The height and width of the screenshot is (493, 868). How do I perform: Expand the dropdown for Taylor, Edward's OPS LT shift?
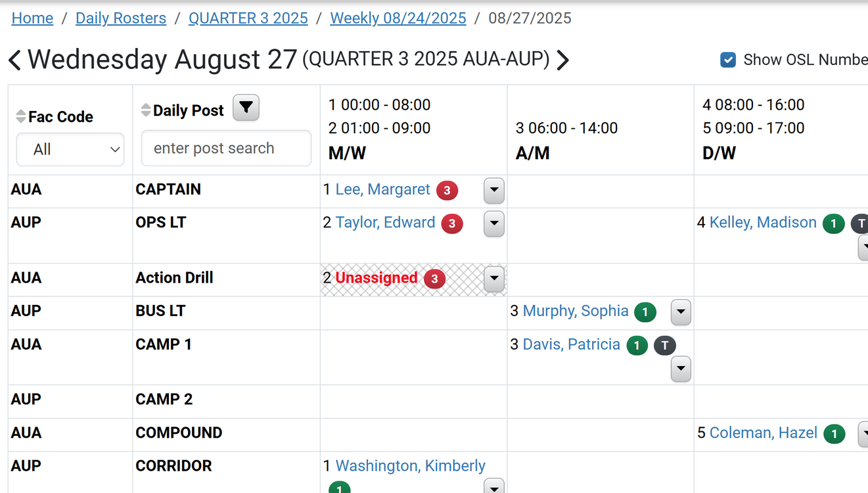[494, 223]
